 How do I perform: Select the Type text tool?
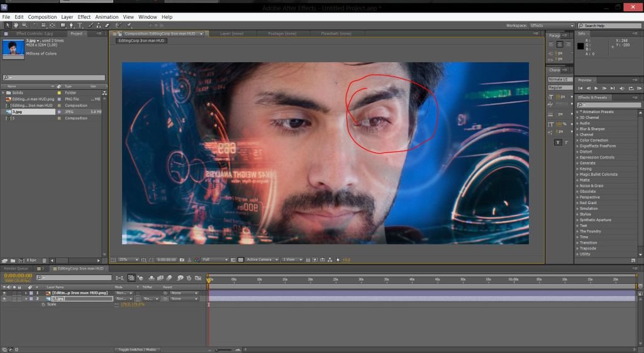click(80, 25)
